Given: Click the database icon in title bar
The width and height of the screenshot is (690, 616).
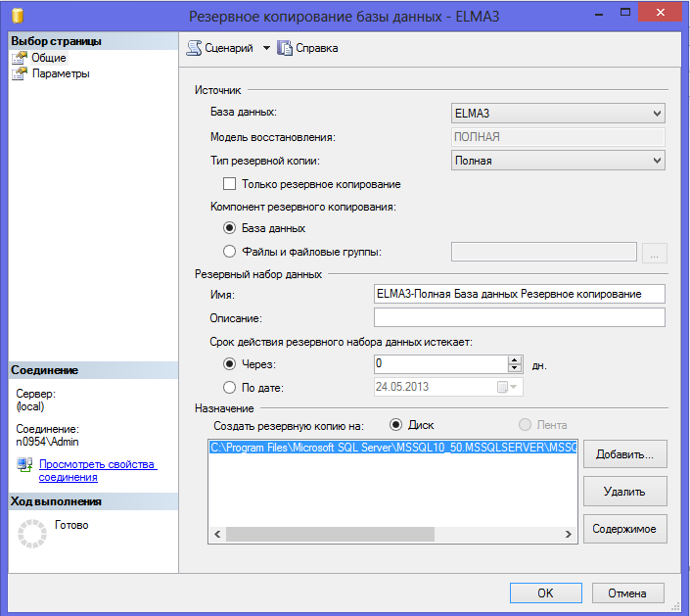Looking at the screenshot, I should pos(17,17).
